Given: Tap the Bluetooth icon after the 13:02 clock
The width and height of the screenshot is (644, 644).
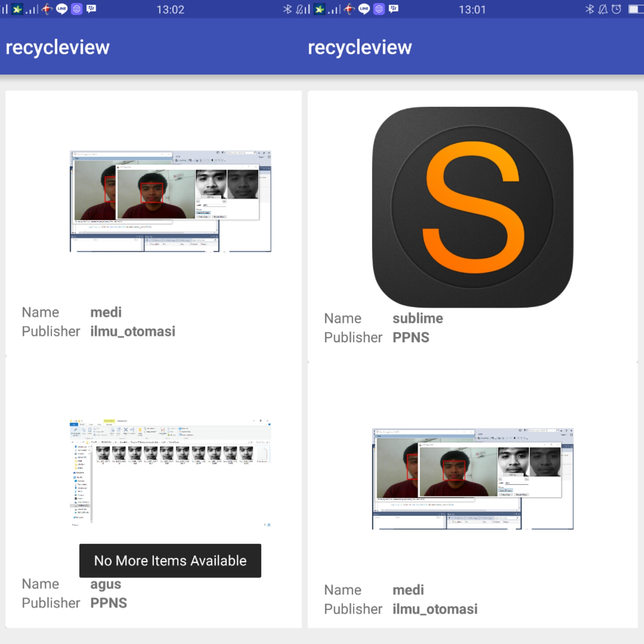Looking at the screenshot, I should [x=287, y=9].
